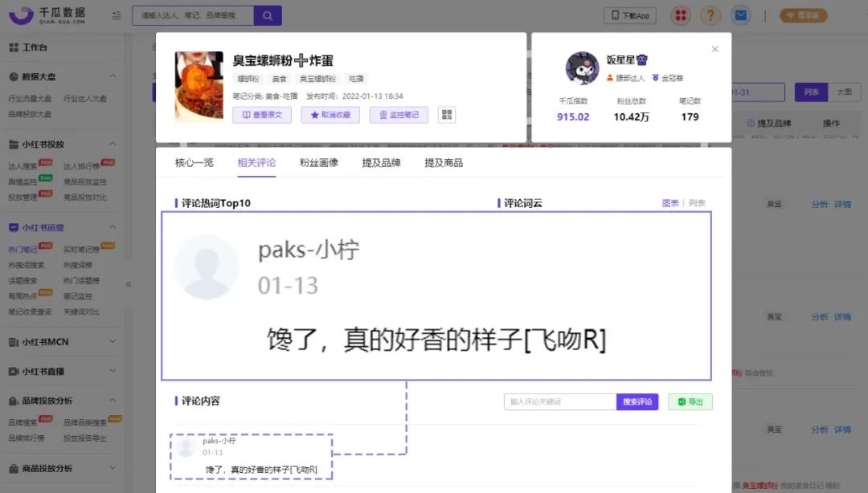Click the QR code icon in the note card
This screenshot has height=493, width=868.
click(x=447, y=114)
